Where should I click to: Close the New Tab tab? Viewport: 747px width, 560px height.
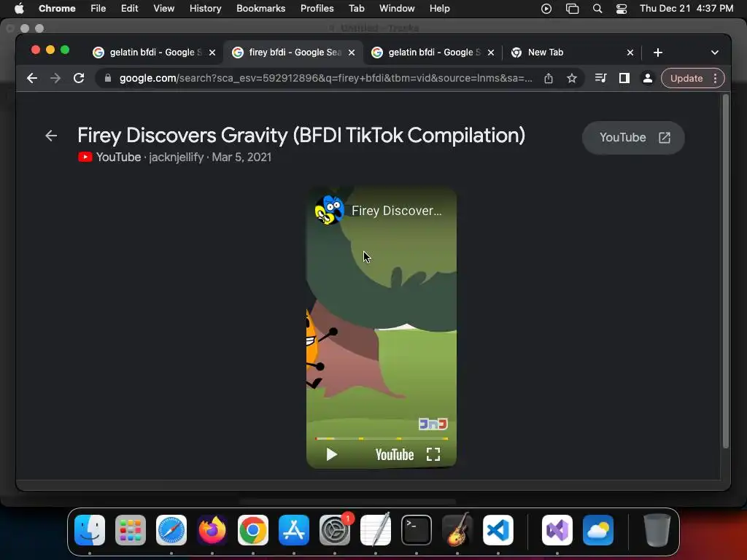[x=630, y=52]
